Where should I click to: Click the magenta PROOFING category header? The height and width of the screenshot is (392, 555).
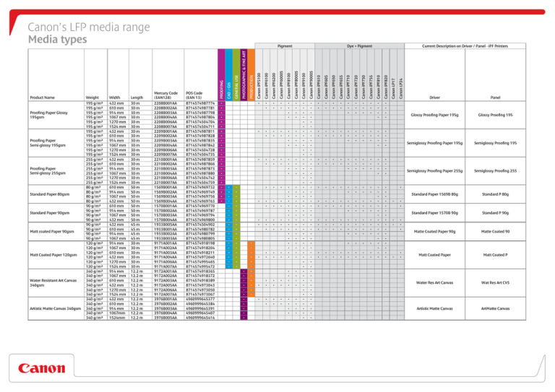[x=221, y=75]
